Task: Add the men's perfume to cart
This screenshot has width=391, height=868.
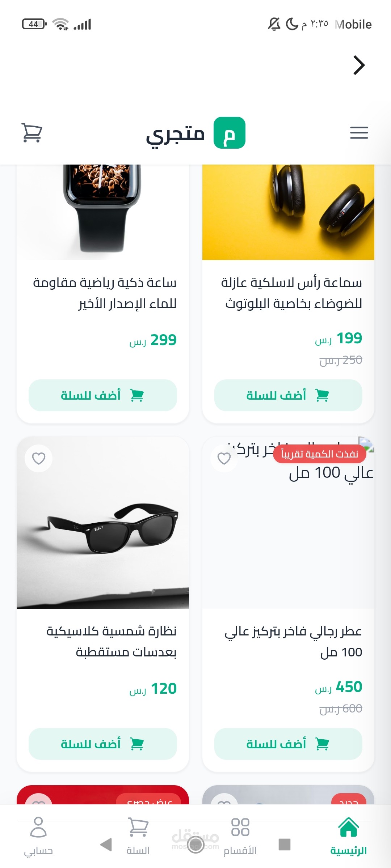Action: point(288,744)
